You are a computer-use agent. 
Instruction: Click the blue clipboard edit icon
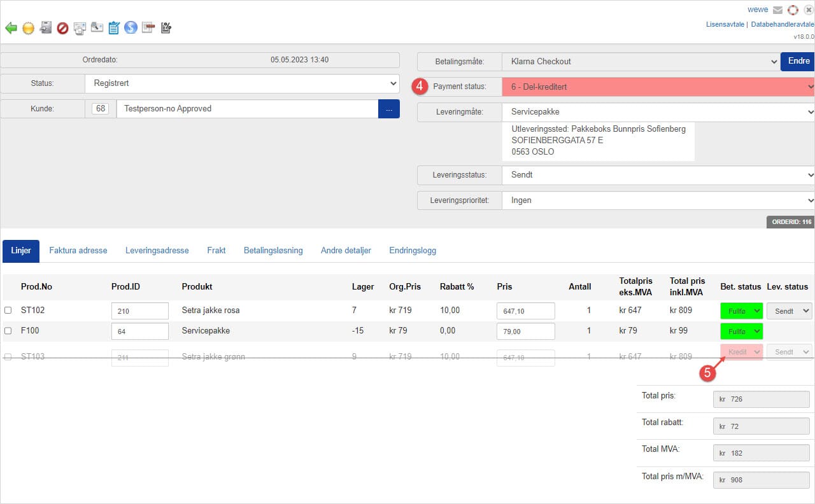[x=114, y=28]
